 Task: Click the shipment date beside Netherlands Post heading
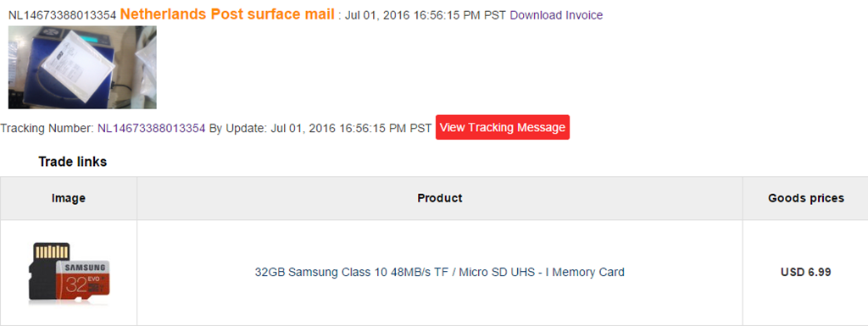click(426, 15)
